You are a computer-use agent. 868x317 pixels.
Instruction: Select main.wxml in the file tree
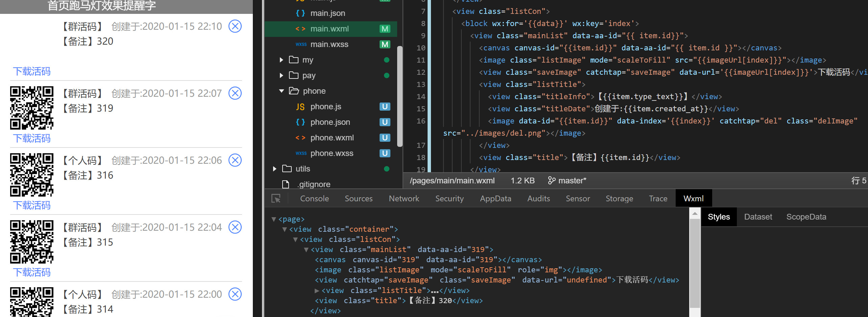(331, 29)
